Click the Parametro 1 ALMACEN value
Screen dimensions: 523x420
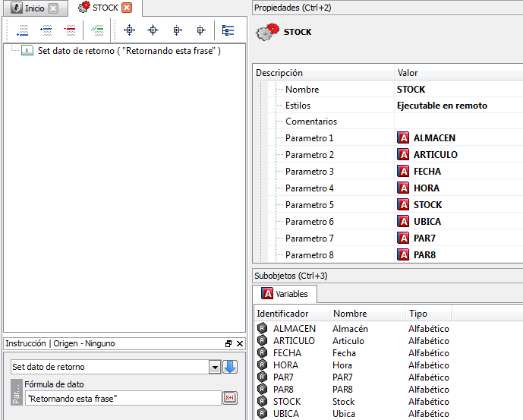pyautogui.click(x=434, y=138)
